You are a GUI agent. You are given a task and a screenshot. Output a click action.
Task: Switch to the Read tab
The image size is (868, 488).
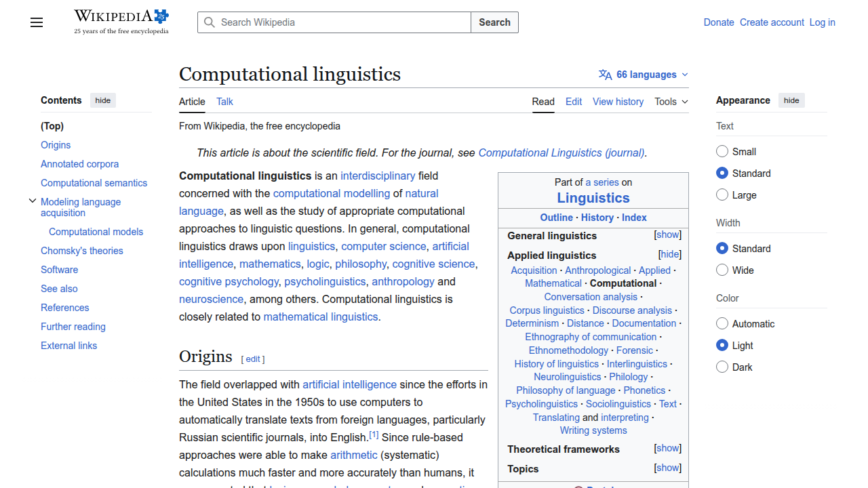pos(543,102)
